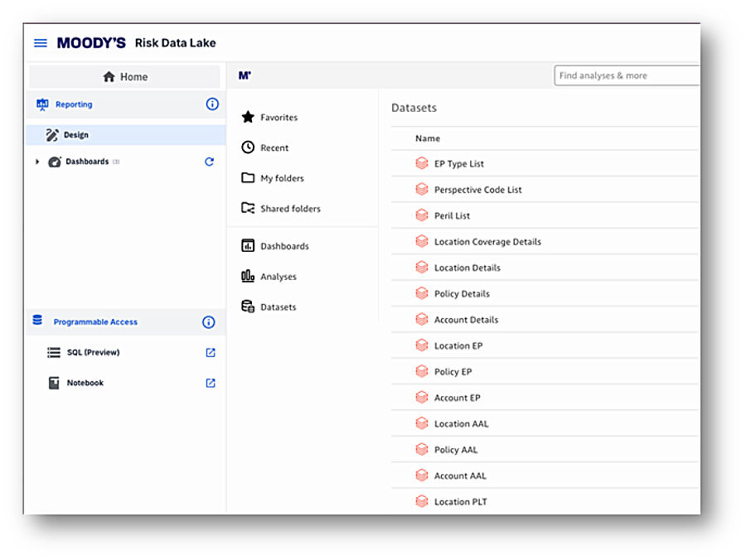
Task: Click the Analyses bar chart icon
Action: click(248, 276)
